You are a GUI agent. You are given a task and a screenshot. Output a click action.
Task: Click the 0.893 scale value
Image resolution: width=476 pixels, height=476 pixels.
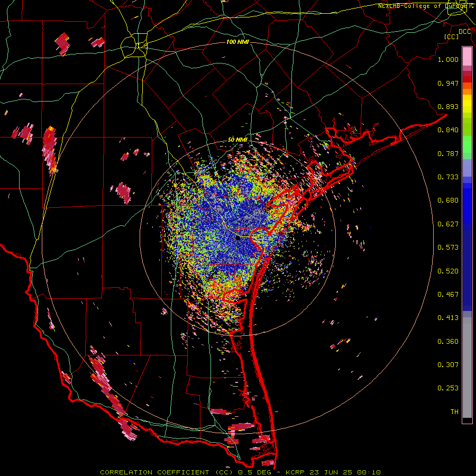pyautogui.click(x=448, y=106)
